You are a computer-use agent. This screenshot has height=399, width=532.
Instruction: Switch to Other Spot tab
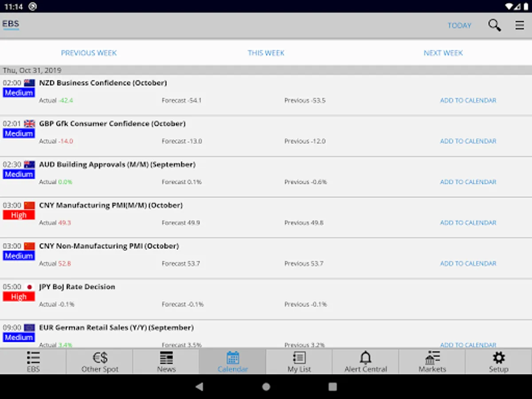tap(100, 362)
